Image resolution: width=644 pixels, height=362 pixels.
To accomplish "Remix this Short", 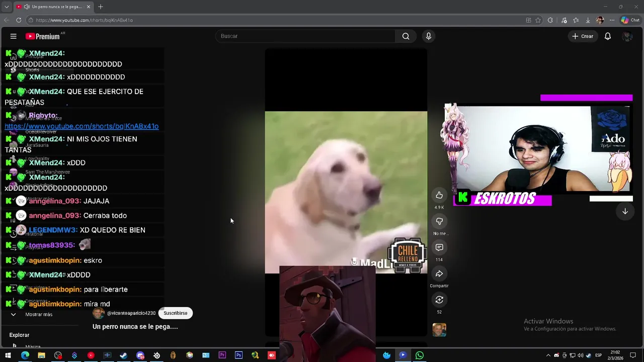I will pyautogui.click(x=439, y=300).
